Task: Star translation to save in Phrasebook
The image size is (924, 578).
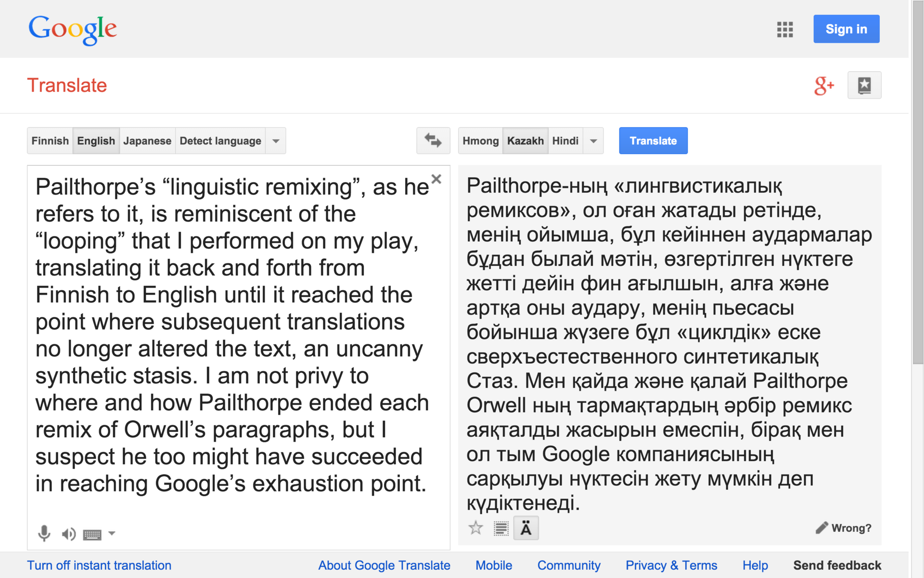Action: point(475,528)
